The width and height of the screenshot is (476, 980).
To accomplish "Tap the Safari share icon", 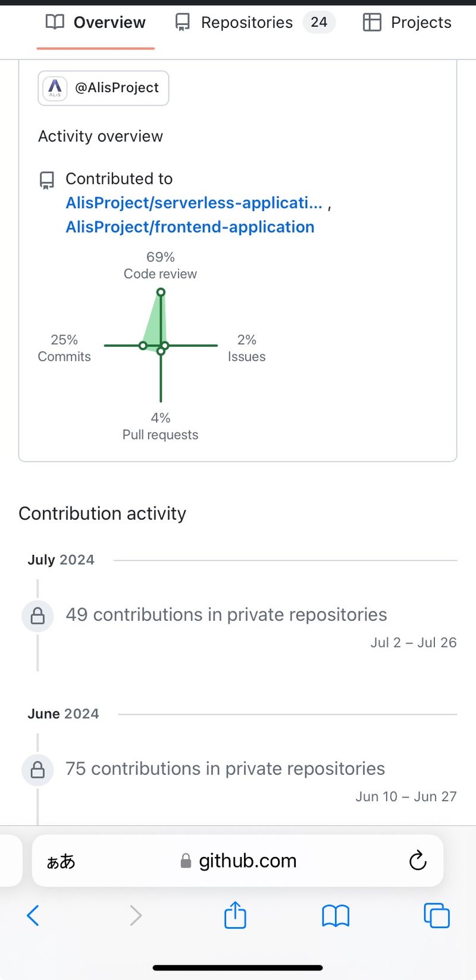I will (235, 915).
